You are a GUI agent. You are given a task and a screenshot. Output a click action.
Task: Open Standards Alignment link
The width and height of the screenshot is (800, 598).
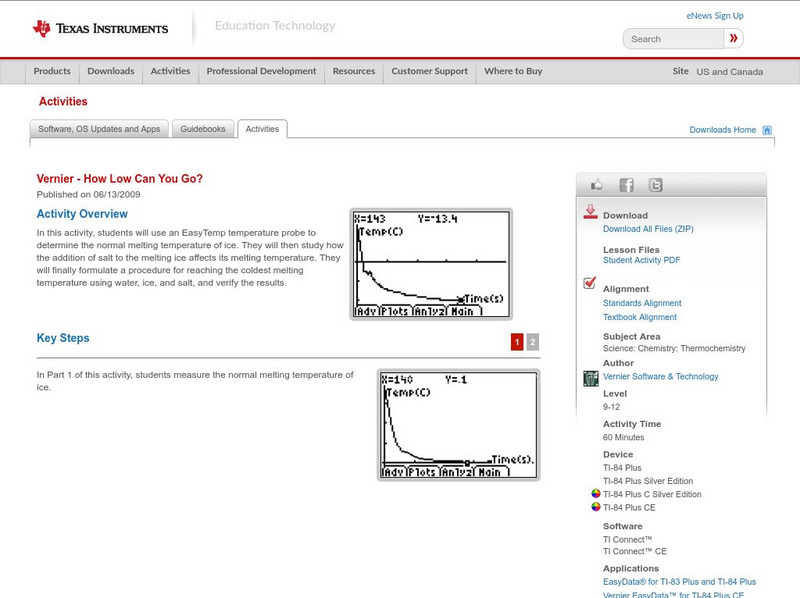point(642,303)
